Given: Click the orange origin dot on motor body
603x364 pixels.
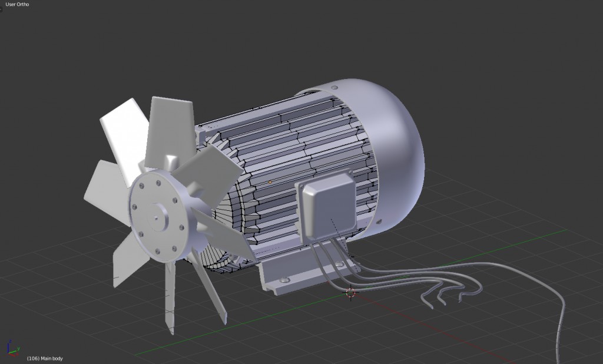Looking at the screenshot, I should (270, 182).
